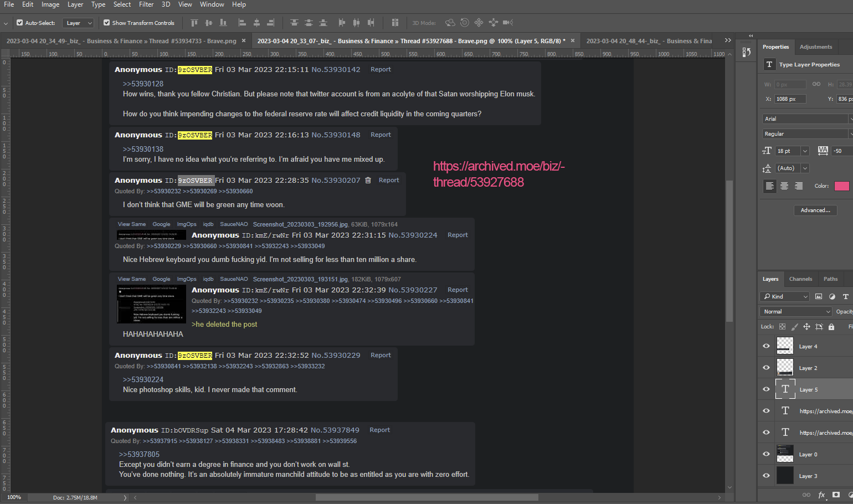Hide Layer 3 with its eye icon

pos(766,476)
